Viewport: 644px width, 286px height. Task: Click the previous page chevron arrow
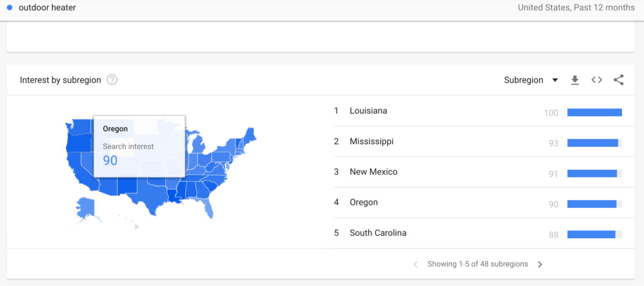coord(415,264)
